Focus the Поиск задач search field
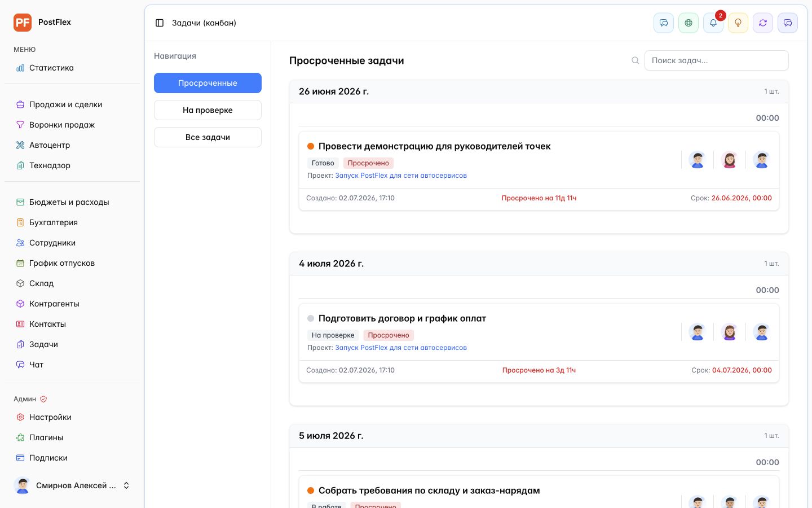The height and width of the screenshot is (508, 812). (716, 60)
